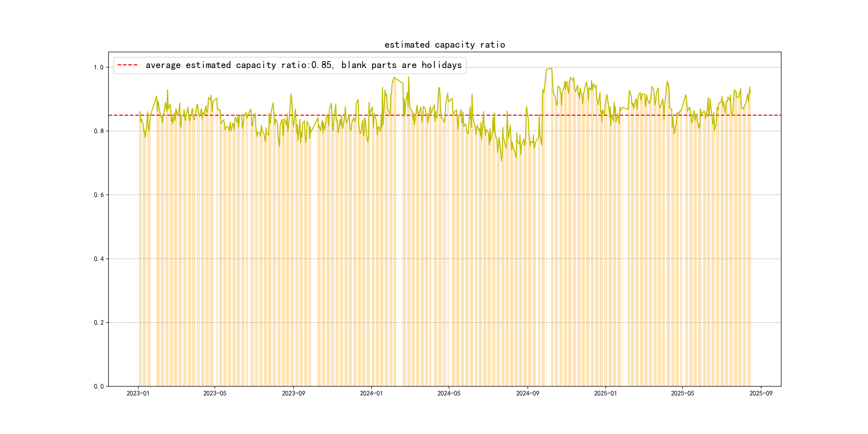
Task: Click the 1.0 y-axis tick label
Action: (98, 68)
